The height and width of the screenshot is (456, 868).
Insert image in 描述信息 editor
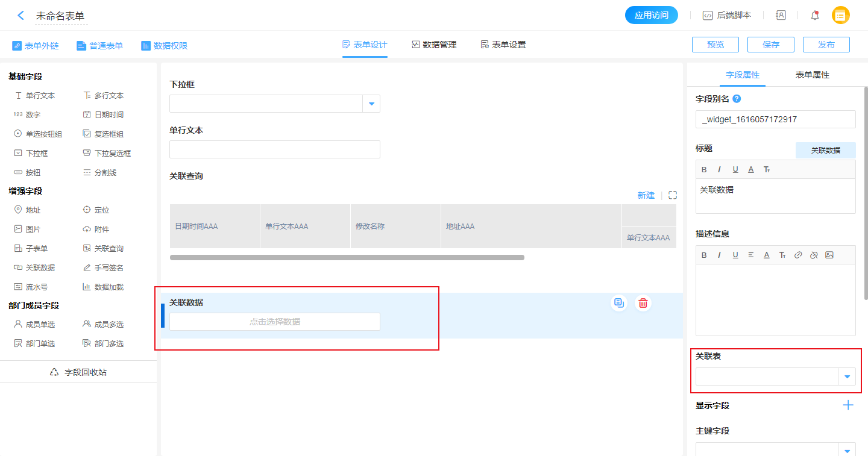[x=829, y=255]
